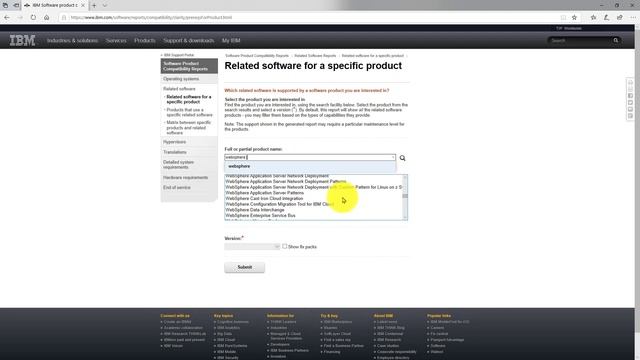
Task: Click Related Software Reports breadcrumb
Action: 315,56
